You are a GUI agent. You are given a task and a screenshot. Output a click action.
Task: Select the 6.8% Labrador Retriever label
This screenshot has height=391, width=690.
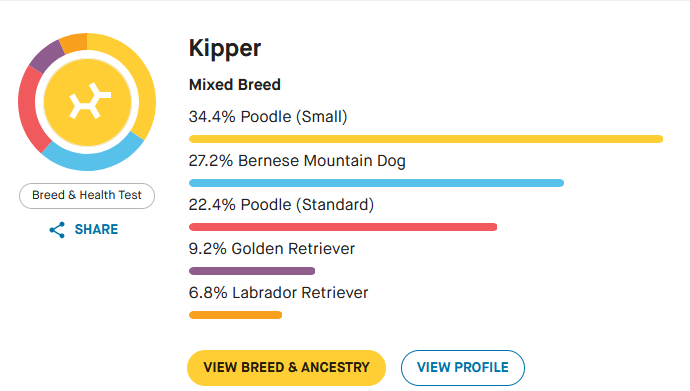(279, 293)
